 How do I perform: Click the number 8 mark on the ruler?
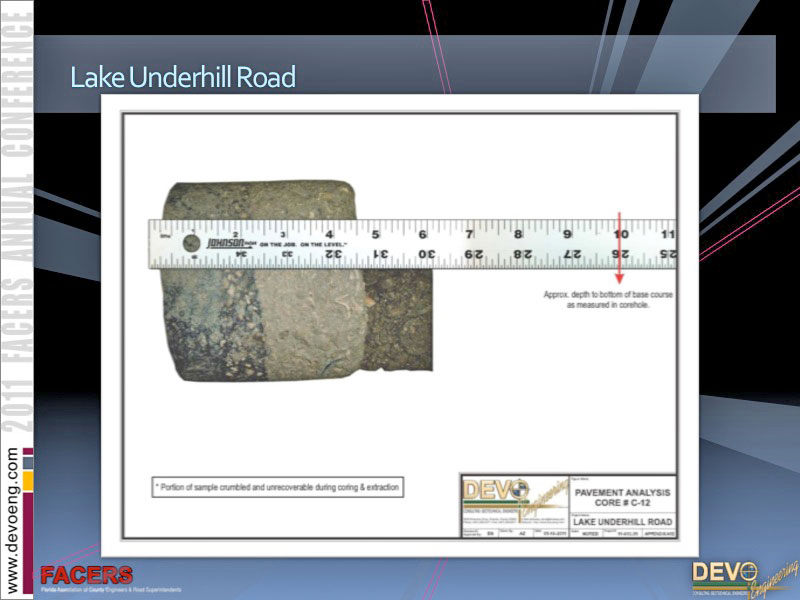pyautogui.click(x=518, y=234)
